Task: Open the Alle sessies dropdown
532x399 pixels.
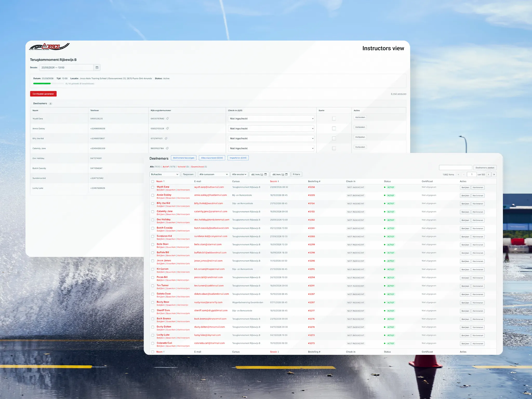Action: click(239, 175)
